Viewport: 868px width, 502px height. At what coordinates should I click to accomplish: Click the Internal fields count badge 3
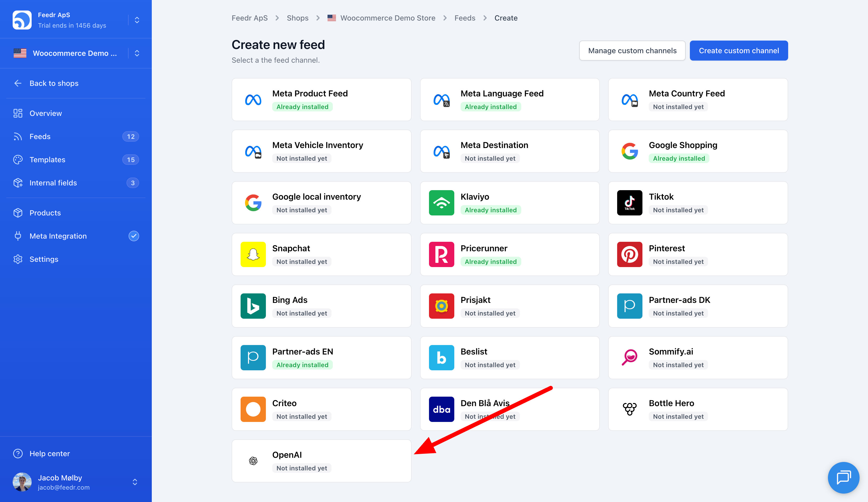133,183
